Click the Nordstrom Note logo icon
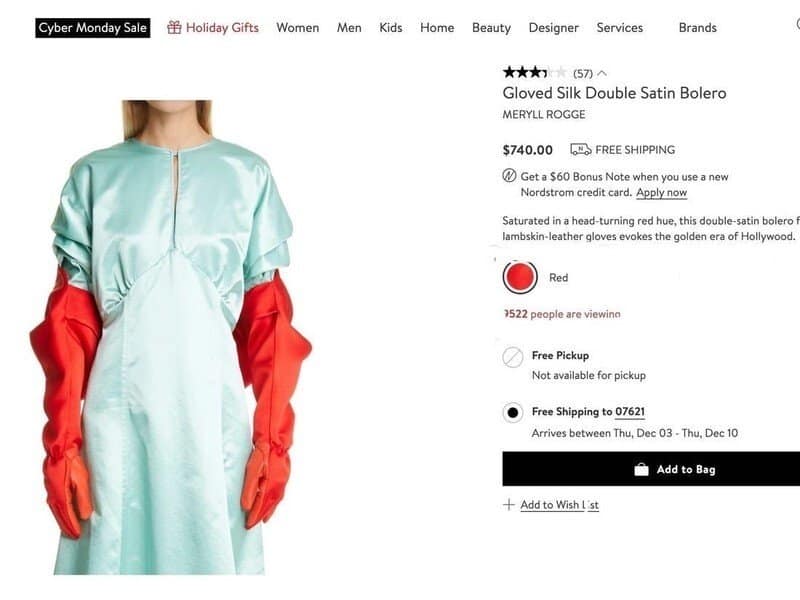 [509, 176]
